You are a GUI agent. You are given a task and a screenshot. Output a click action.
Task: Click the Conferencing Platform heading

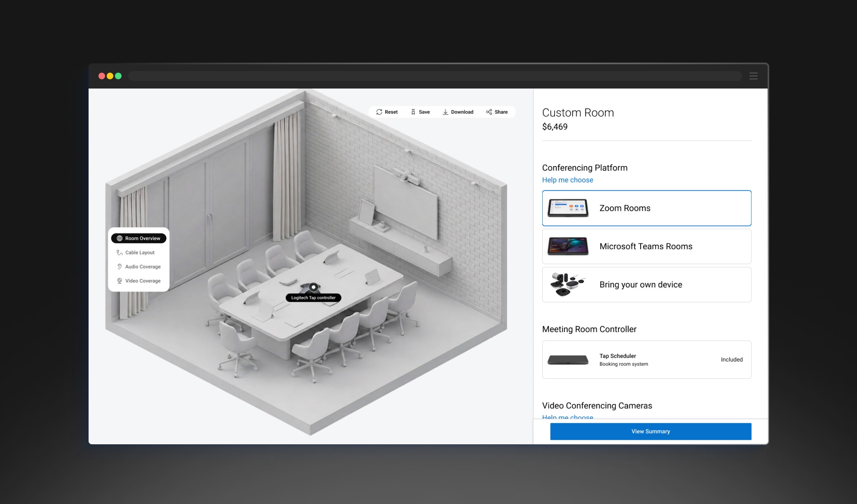tap(585, 168)
